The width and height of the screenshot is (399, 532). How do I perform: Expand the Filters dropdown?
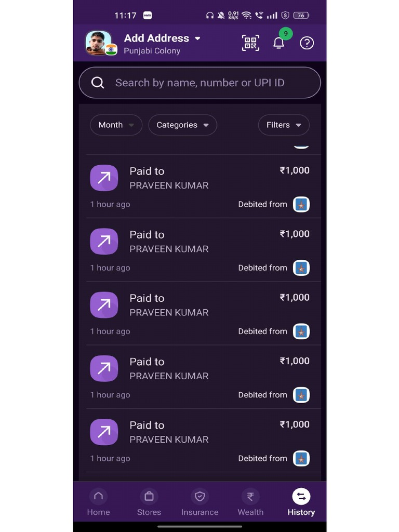284,125
